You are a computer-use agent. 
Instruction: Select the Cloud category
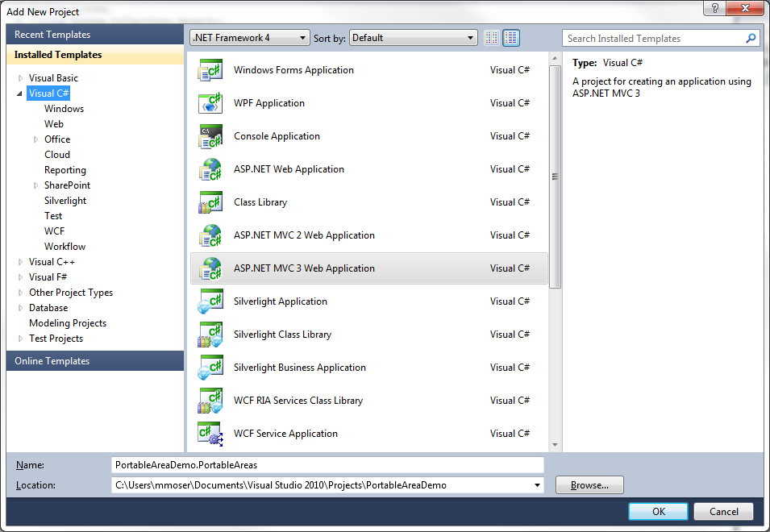(57, 155)
